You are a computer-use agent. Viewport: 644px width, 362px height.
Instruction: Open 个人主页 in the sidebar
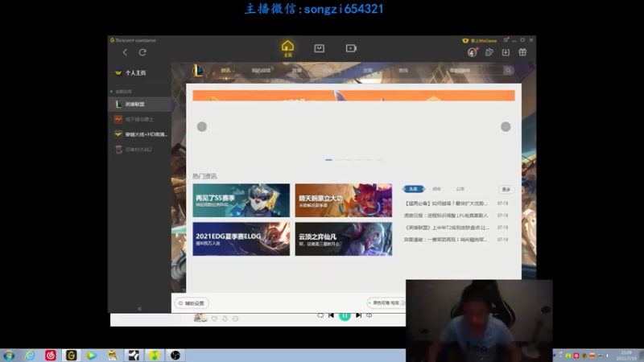[x=135, y=72]
